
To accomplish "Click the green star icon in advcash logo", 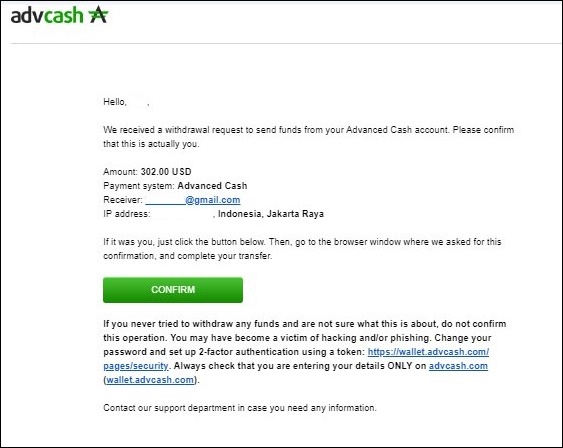I will pos(98,15).
